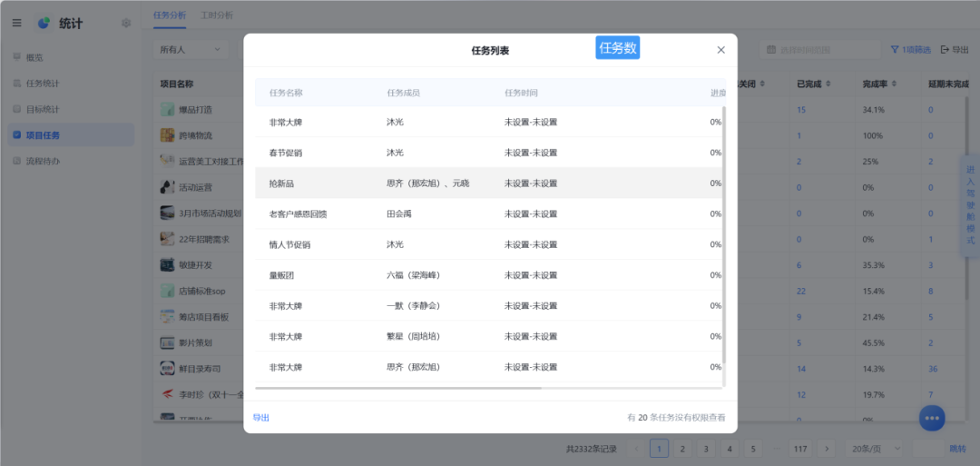Click the hamburger menu icon

(17, 23)
